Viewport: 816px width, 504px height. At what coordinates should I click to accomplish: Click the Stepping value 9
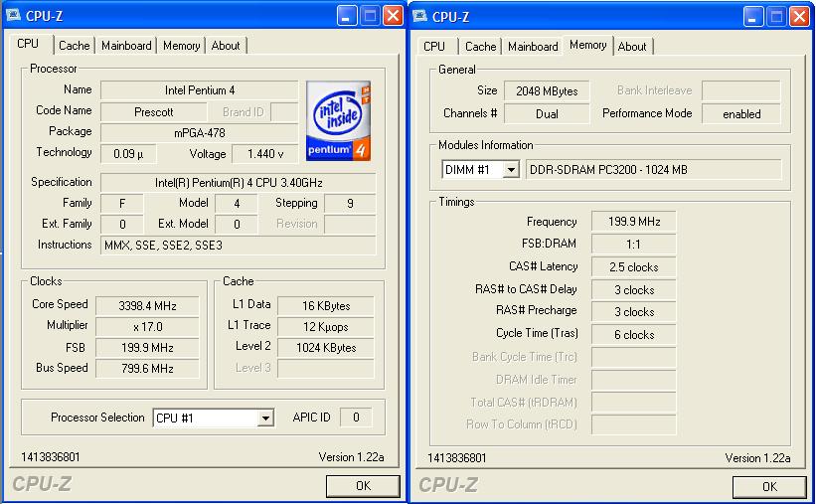click(350, 204)
